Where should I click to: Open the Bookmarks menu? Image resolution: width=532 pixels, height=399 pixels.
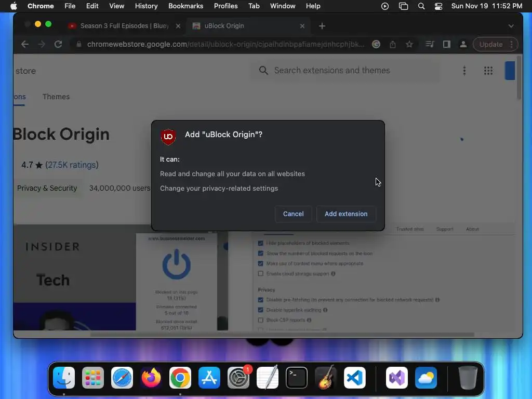coord(185,6)
